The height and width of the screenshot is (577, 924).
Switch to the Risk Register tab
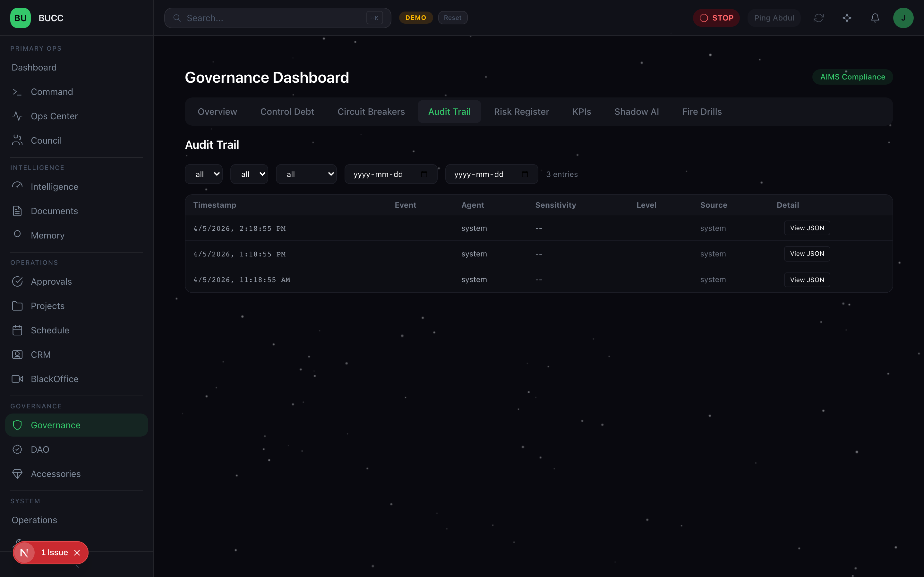coord(521,112)
